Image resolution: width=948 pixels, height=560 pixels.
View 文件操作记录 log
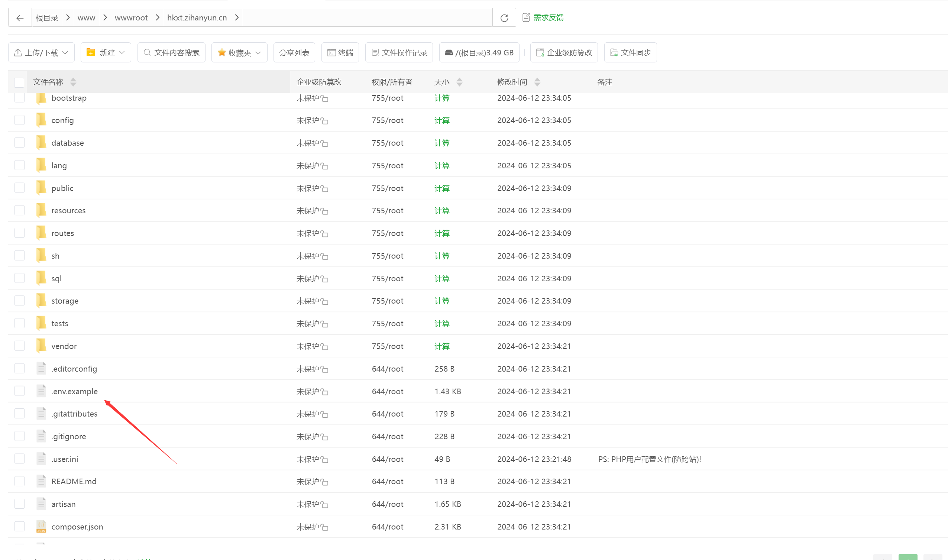[399, 52]
